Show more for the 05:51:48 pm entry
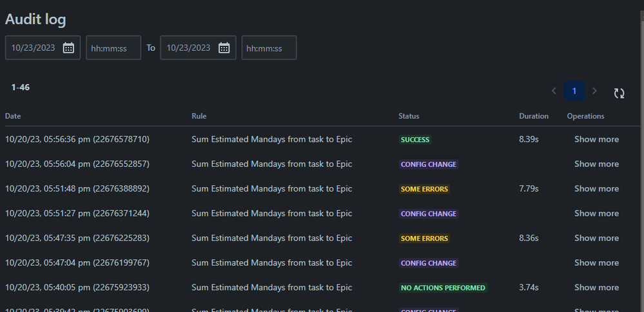 click(x=596, y=188)
